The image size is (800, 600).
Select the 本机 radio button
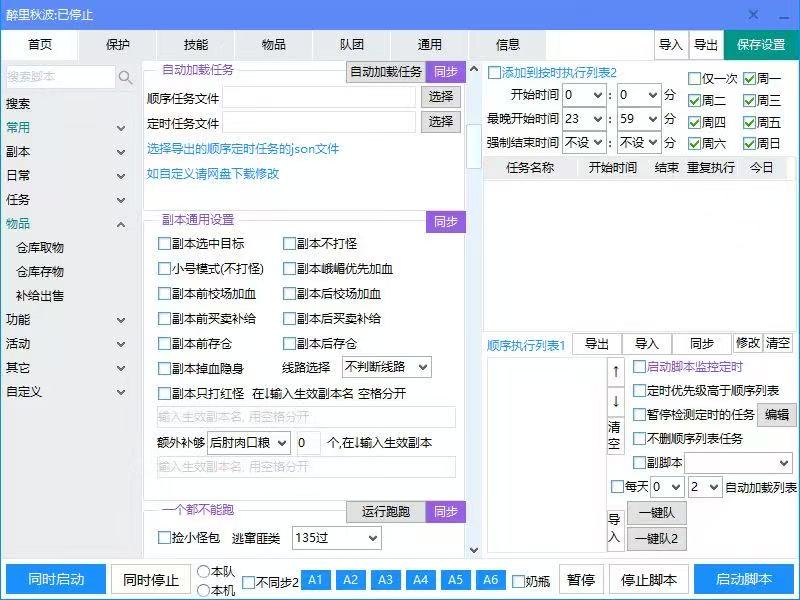point(203,590)
